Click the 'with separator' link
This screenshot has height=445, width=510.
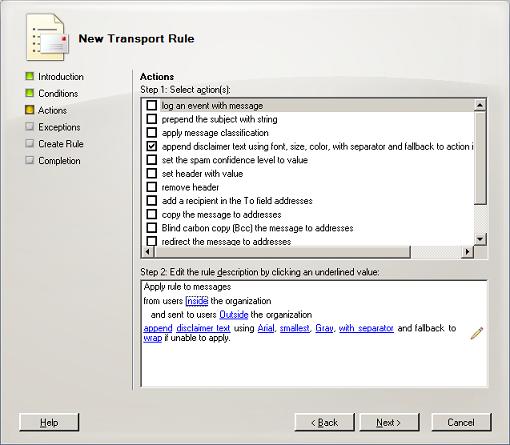366,328
